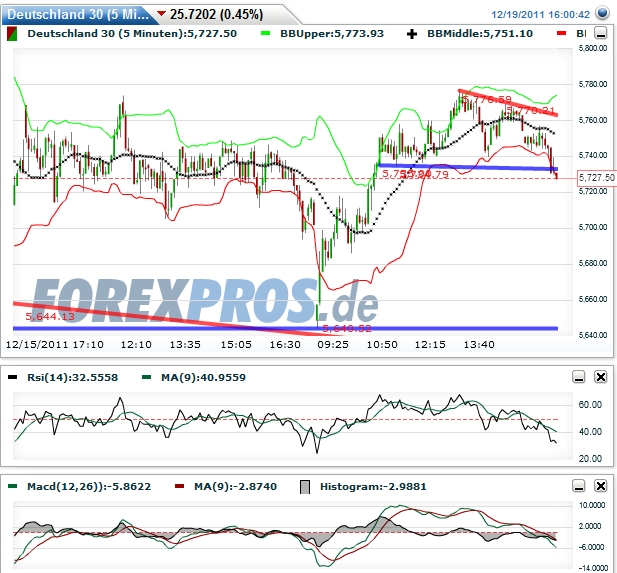The image size is (617, 573).
Task: Click the MACD -14.000 axis label
Action: [x=592, y=568]
